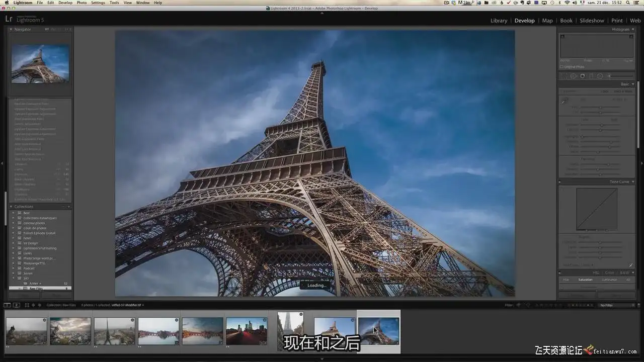Switch to main window display 1
The image size is (644, 362).
point(7,305)
